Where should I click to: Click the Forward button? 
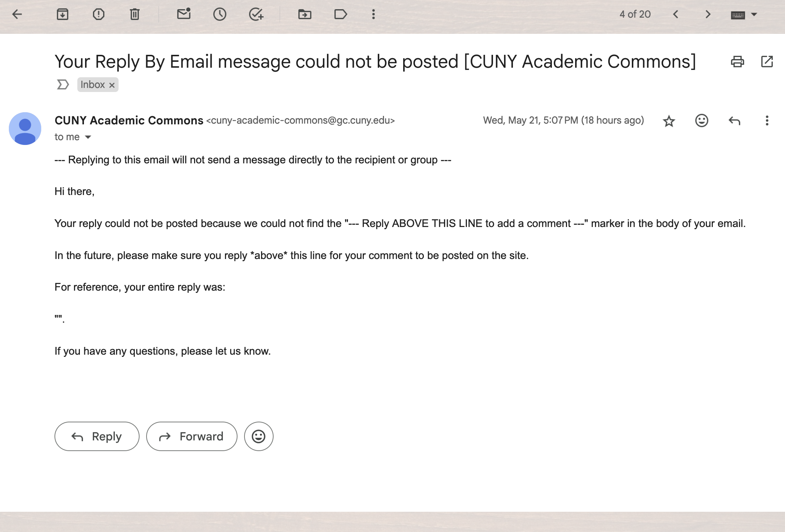[192, 436]
